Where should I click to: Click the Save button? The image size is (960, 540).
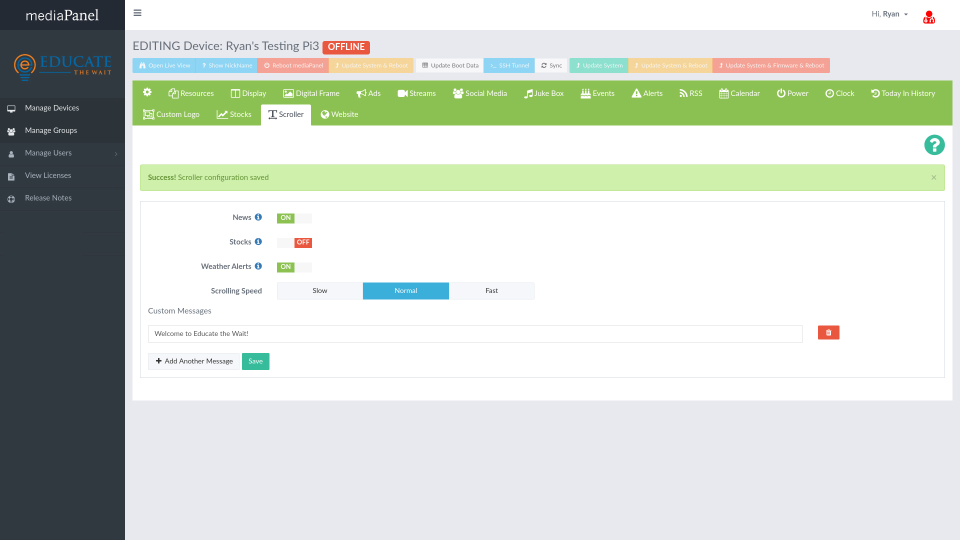click(x=255, y=361)
